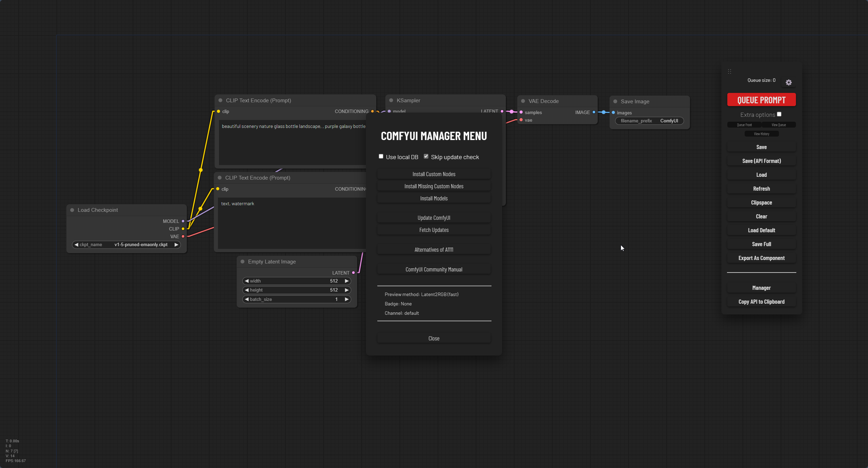Uncheck Skip update check
868x468 pixels.
tap(426, 156)
